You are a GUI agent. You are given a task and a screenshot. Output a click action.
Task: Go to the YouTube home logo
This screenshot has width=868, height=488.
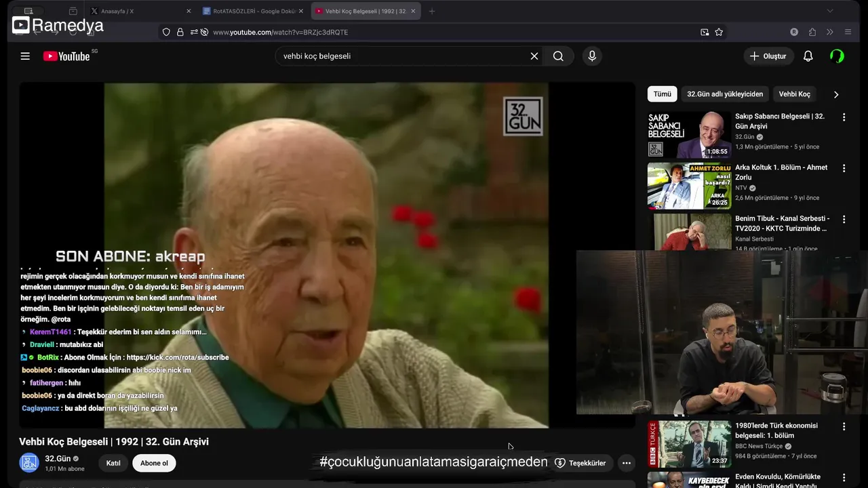point(66,56)
